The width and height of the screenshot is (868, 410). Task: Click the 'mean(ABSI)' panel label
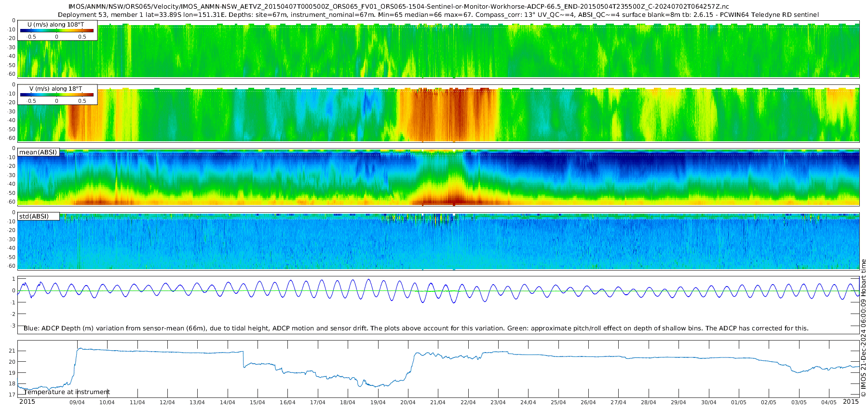38,152
